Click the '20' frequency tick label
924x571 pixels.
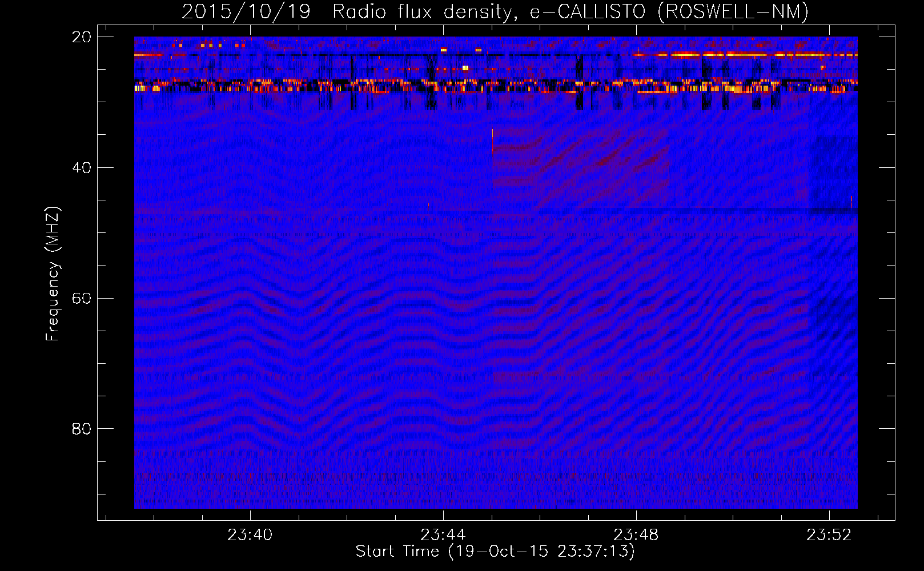pos(81,37)
